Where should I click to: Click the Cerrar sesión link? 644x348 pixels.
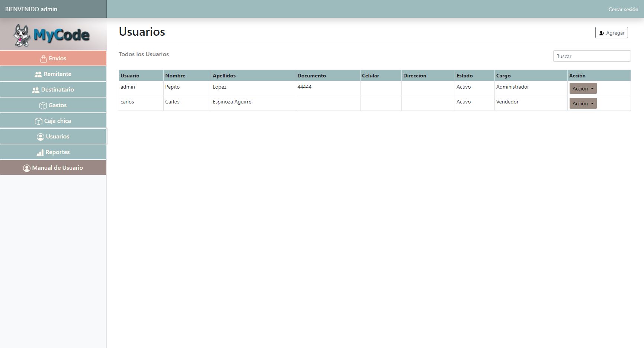pos(623,9)
